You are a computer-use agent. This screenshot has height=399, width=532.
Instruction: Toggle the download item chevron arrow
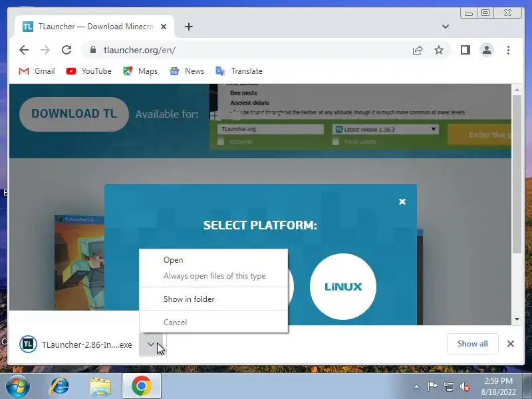click(151, 344)
